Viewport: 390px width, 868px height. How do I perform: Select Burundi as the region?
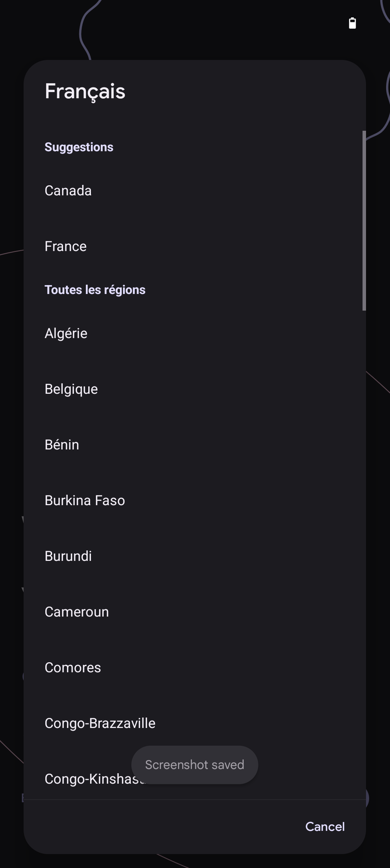[x=68, y=556]
